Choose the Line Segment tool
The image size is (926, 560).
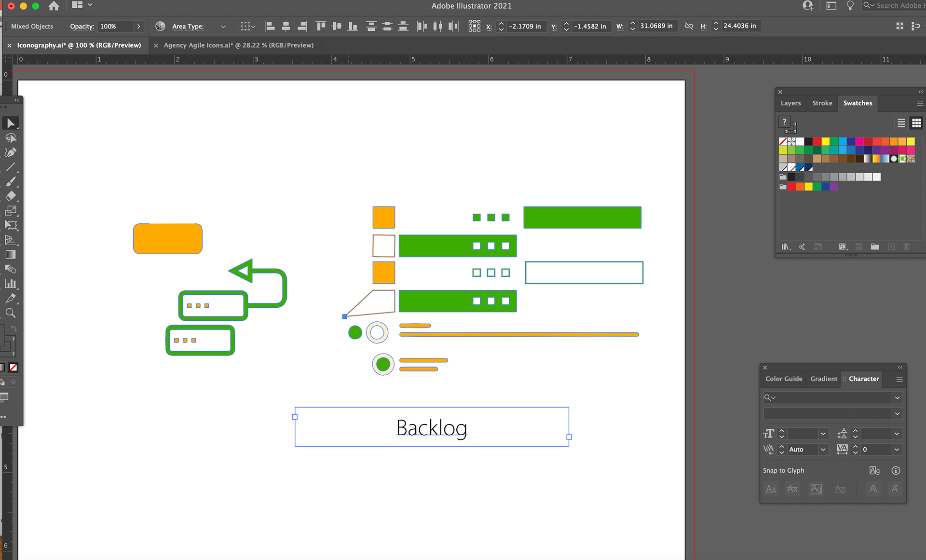[11, 167]
